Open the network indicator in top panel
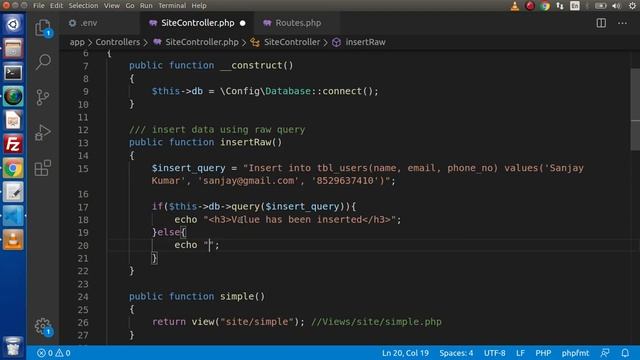Image resolution: width=640 pixels, height=360 pixels. click(x=560, y=6)
